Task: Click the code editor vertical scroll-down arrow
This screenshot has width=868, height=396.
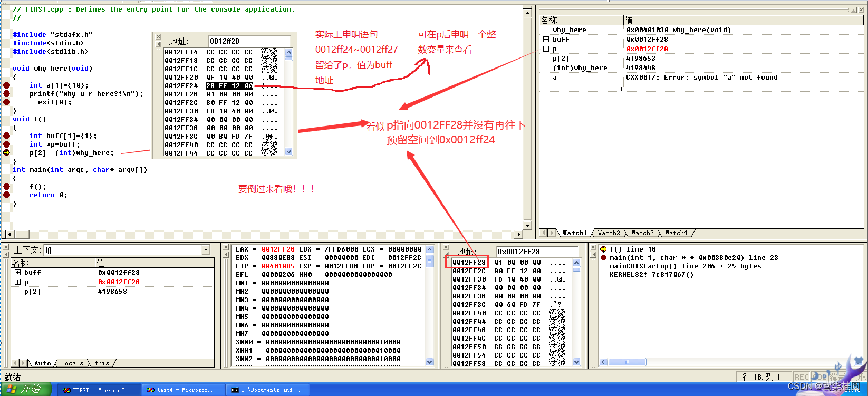Action: (x=527, y=225)
